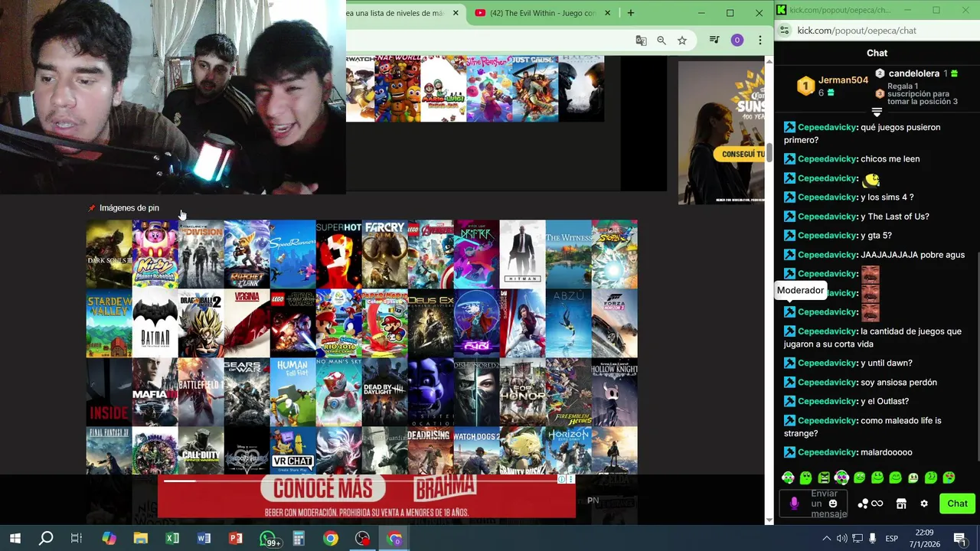Select the Far Cry Primal game cover
This screenshot has width=980, height=551.
[x=384, y=254]
